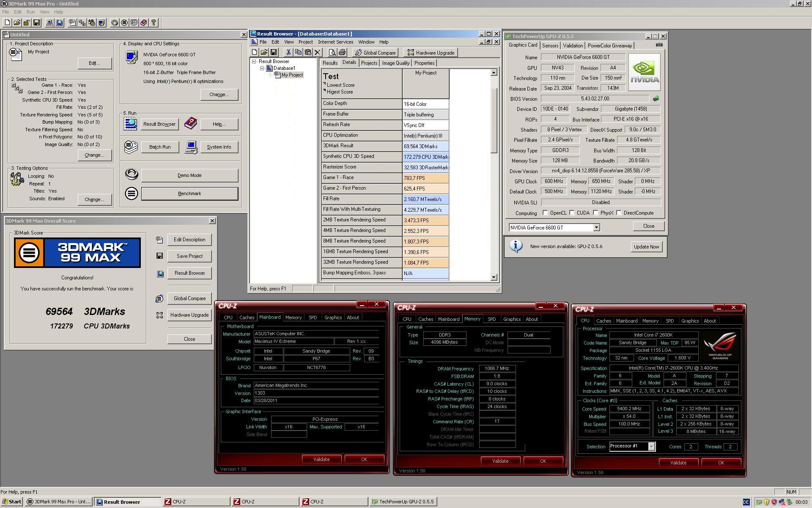Click System Info computer icon in 3DMark toolbar
The height and width of the screenshot is (508, 812).
49,23
